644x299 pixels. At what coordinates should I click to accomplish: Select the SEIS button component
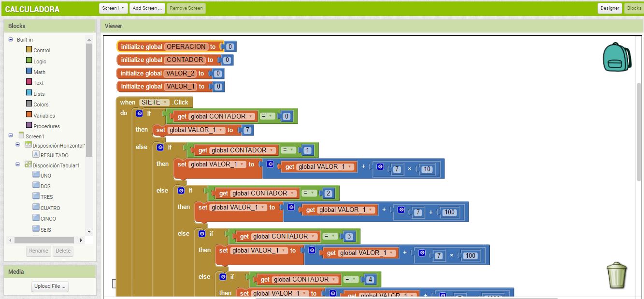coord(46,230)
